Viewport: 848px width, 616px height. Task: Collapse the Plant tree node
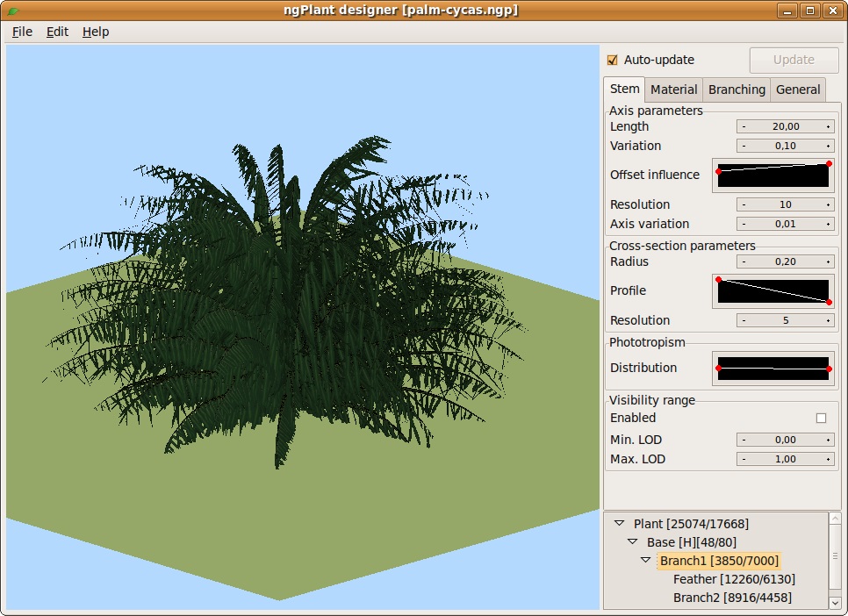(x=620, y=524)
